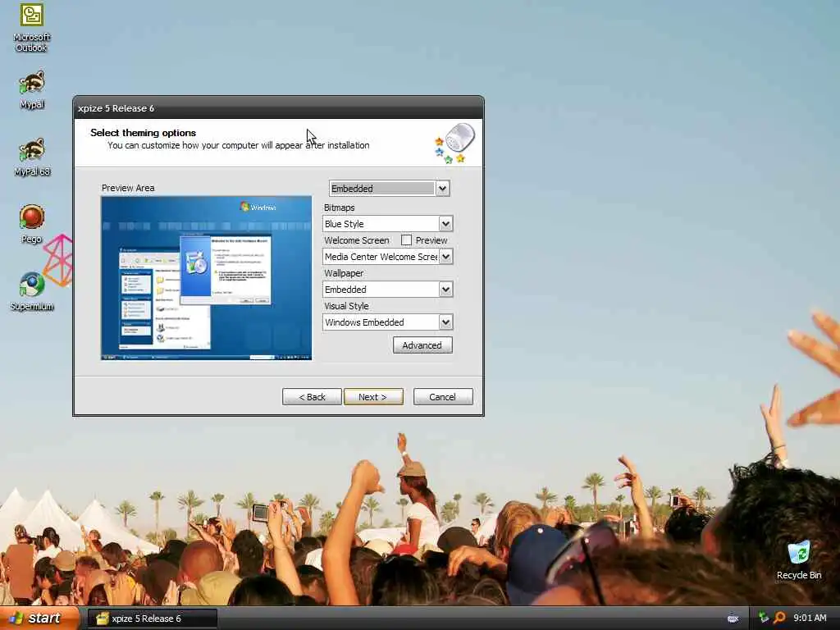The width and height of the screenshot is (840, 630).
Task: Click the 'Visual Style' label
Action: 347,306
